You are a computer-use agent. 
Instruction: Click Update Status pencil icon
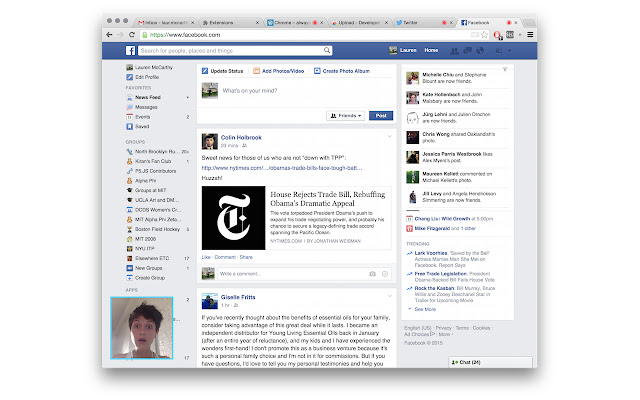point(205,71)
